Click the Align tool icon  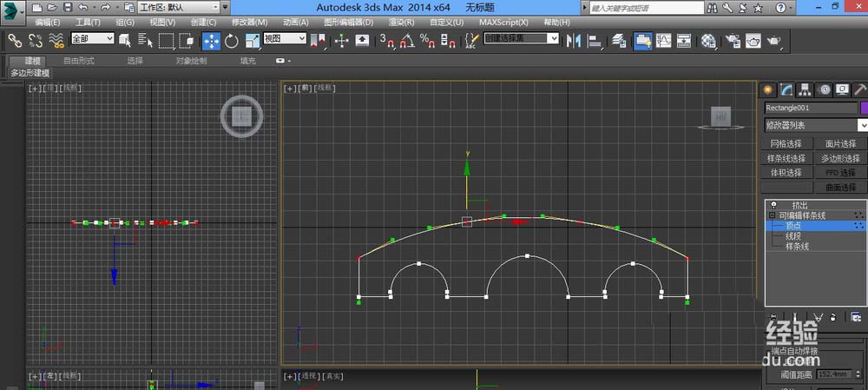click(595, 41)
